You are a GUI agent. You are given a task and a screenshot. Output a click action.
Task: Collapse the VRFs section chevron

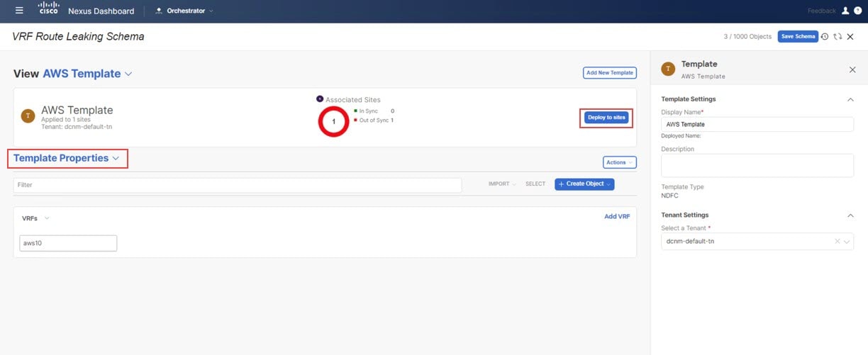(47, 218)
